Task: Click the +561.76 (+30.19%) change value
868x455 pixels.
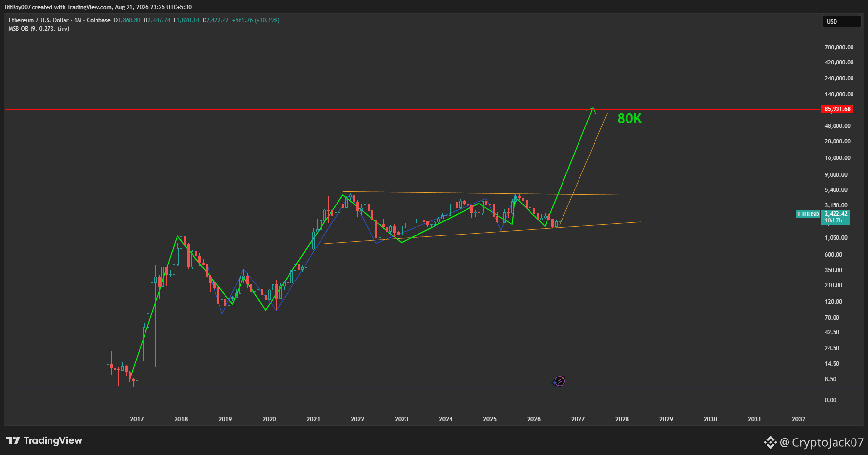Action: tap(256, 20)
